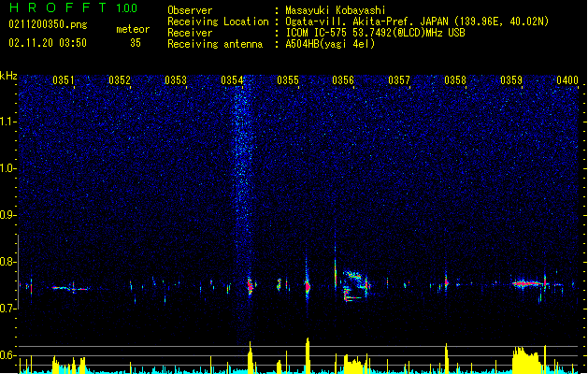Click the kHz axis unit label

(x=8, y=76)
